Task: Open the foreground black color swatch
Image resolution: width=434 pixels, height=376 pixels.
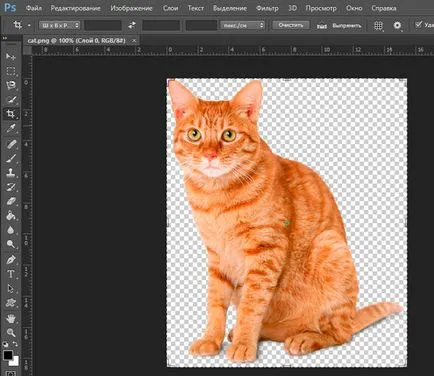Action: point(8,355)
